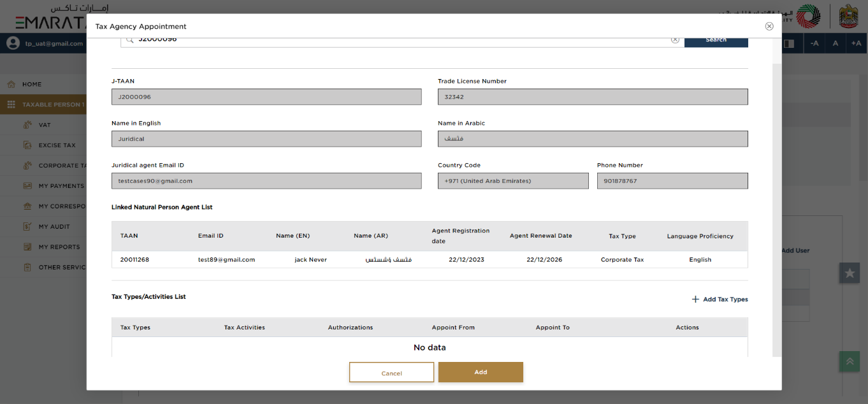Screen dimensions: 868x404
Task: Click the J-TAAN field showing J2000096
Action: pyautogui.click(x=266, y=97)
